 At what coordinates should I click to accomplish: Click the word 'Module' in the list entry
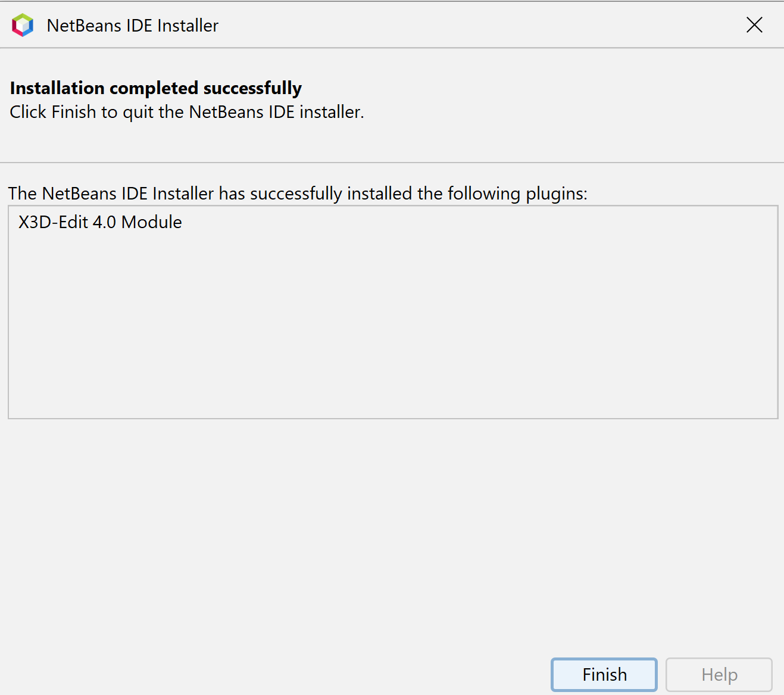(152, 222)
